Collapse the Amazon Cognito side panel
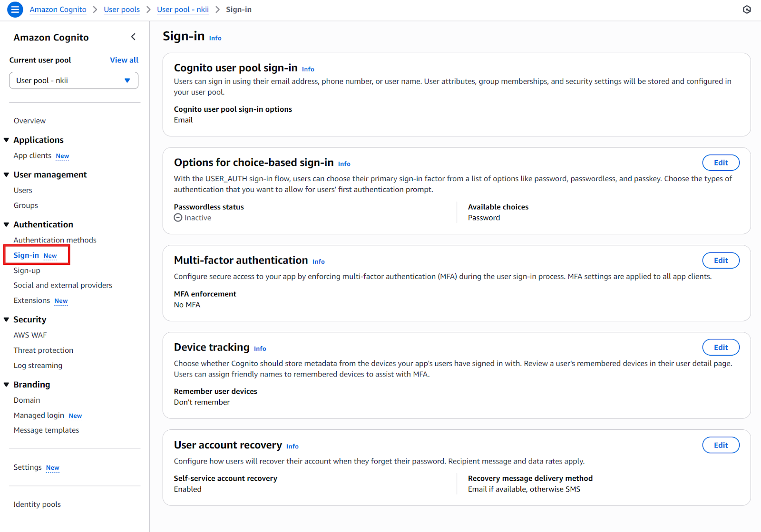Screen dimensions: 761x532 (x=133, y=37)
